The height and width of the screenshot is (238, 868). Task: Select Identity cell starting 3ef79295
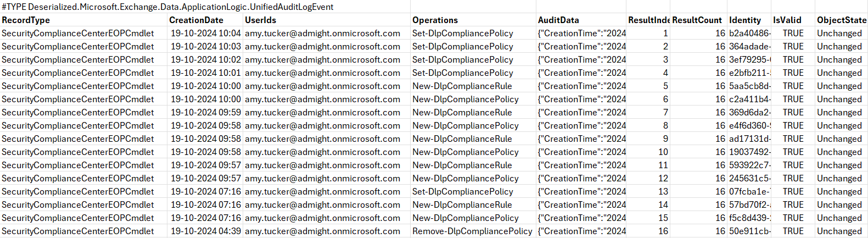tap(749, 60)
